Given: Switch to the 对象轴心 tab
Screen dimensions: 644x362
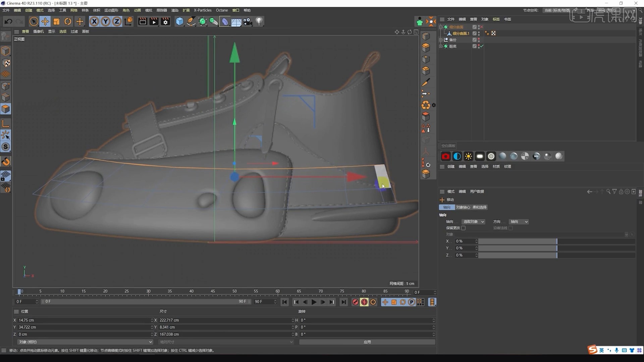Looking at the screenshot, I should click(x=463, y=207).
